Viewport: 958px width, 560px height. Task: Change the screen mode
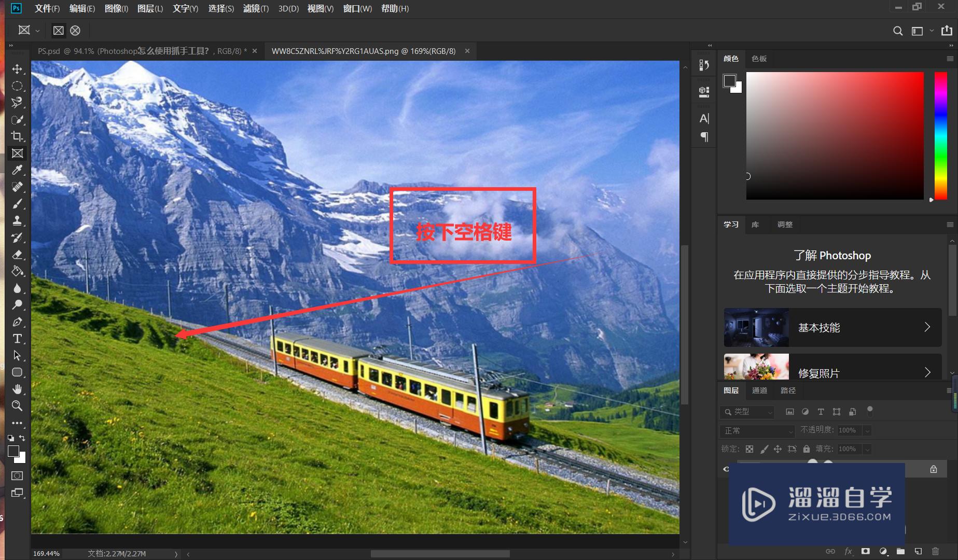coord(17,493)
